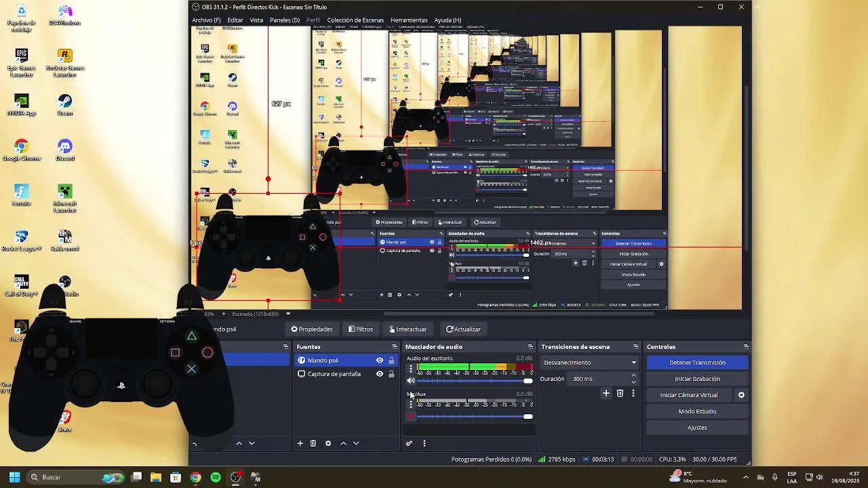Open the Vista menu

coord(256,20)
